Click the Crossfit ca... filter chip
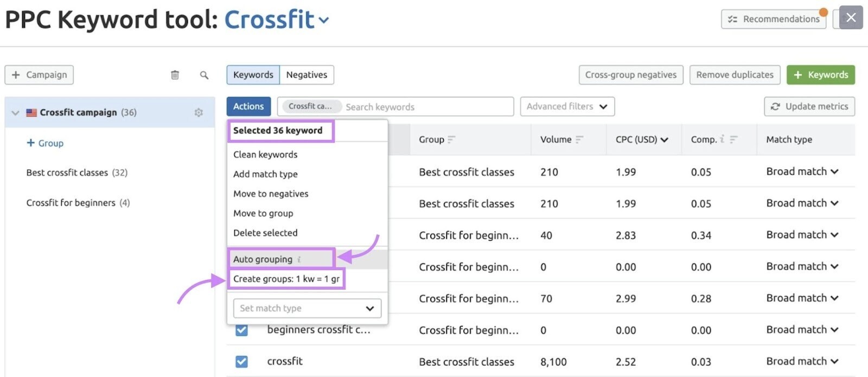The width and height of the screenshot is (868, 377). [311, 106]
